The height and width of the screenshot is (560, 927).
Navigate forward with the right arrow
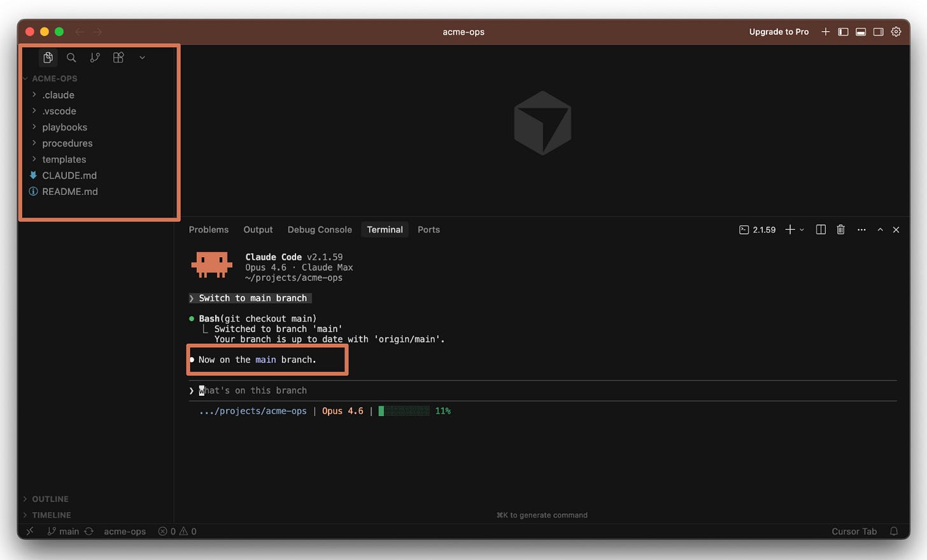pyautogui.click(x=97, y=32)
